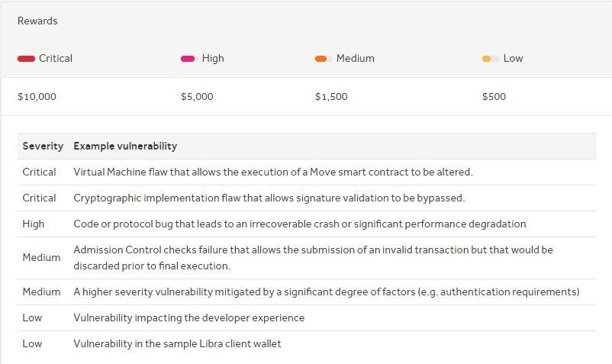Click the orange Medium severity pill icon

[324, 59]
